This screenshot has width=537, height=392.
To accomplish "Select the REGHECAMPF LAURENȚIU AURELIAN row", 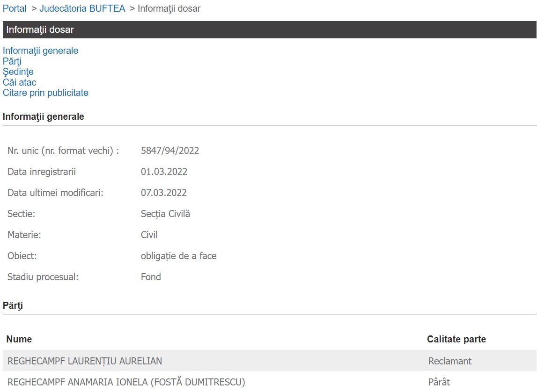I will [x=85, y=361].
